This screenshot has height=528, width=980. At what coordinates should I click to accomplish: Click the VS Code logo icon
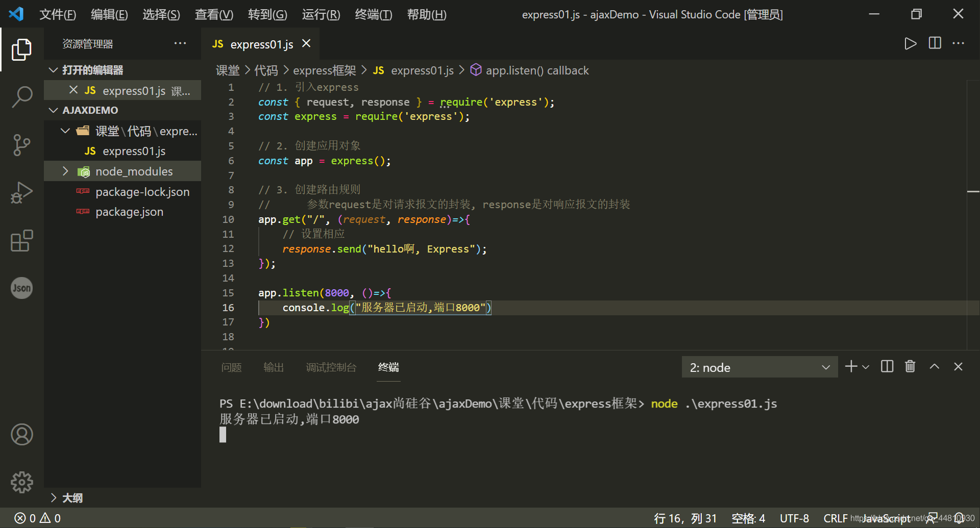point(16,14)
